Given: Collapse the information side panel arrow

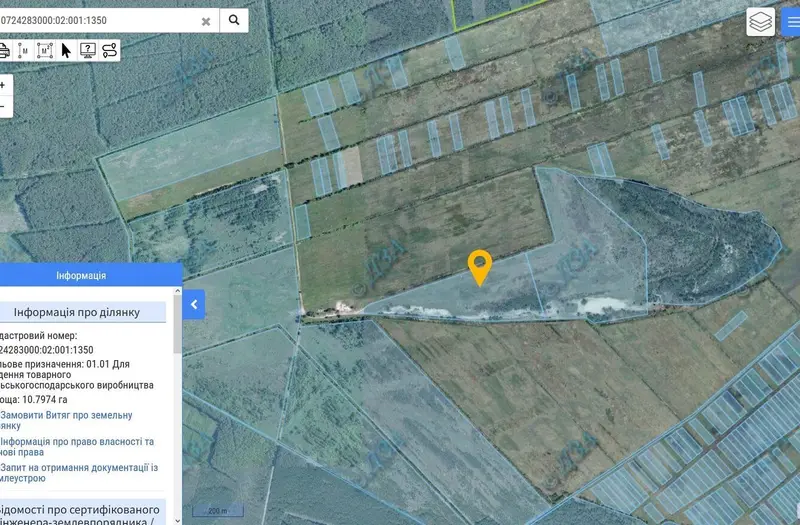Looking at the screenshot, I should point(194,305).
